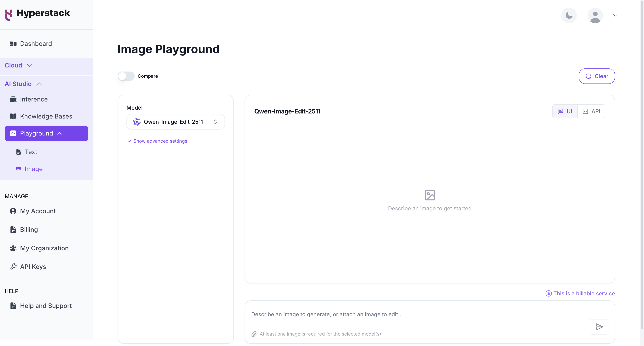
Task: Click the Inference server icon
Action: (13, 99)
